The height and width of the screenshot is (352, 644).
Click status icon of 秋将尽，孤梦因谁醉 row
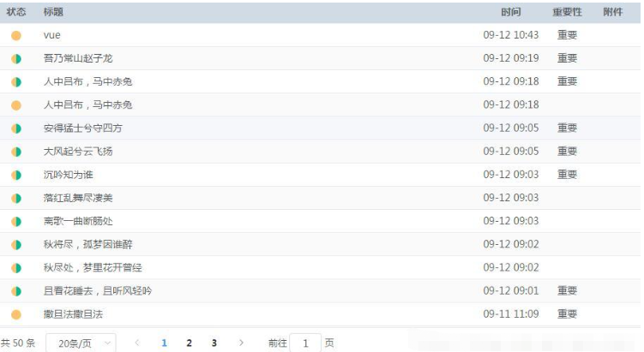tap(16, 245)
